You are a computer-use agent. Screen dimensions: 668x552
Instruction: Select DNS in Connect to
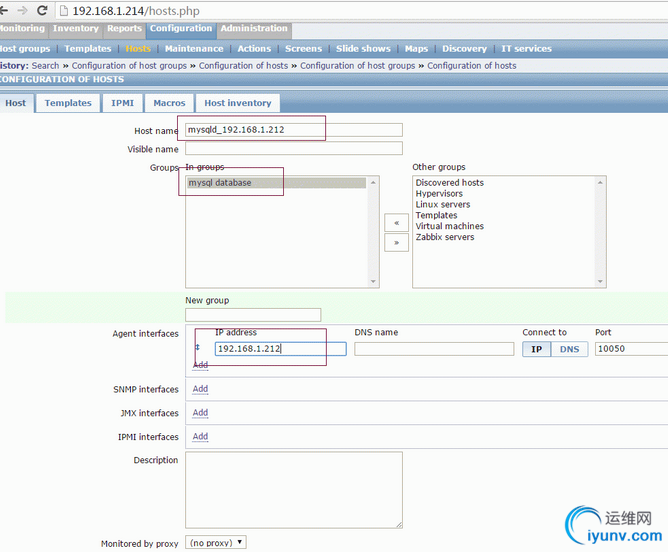coord(569,349)
